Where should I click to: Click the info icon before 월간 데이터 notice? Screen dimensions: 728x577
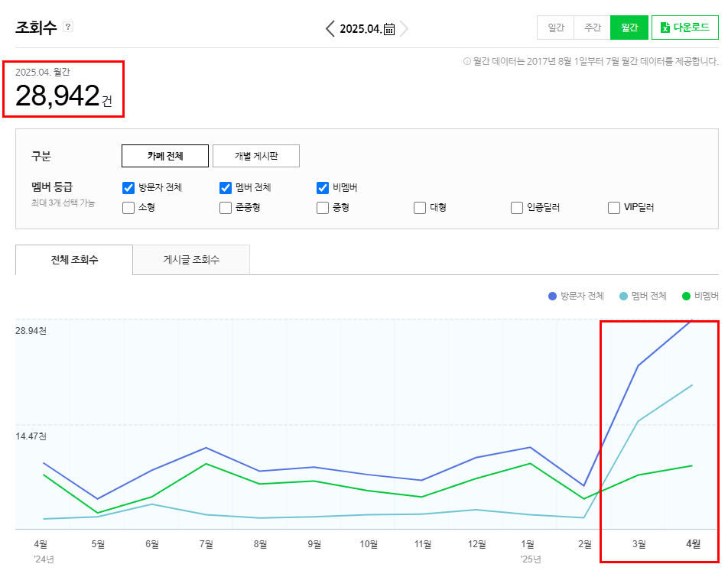pyautogui.click(x=466, y=62)
